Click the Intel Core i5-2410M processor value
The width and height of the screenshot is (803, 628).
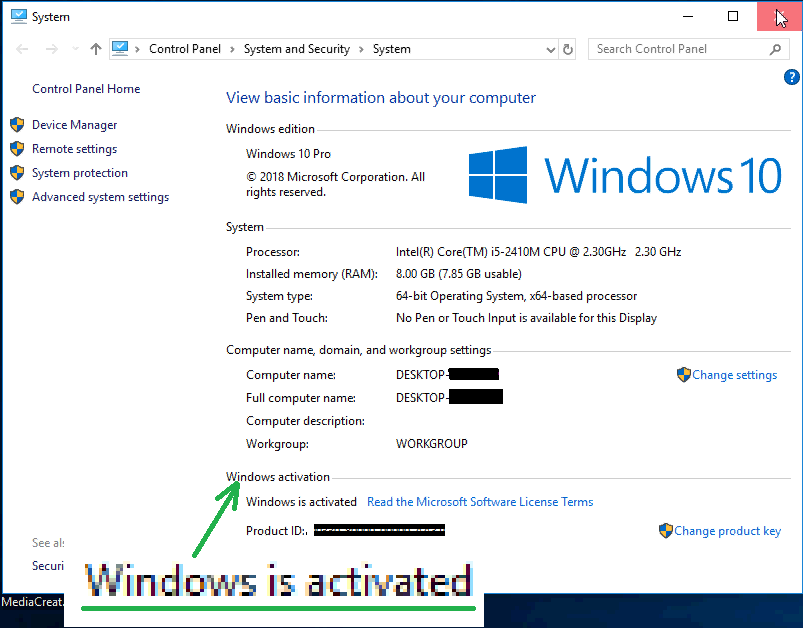coord(538,252)
